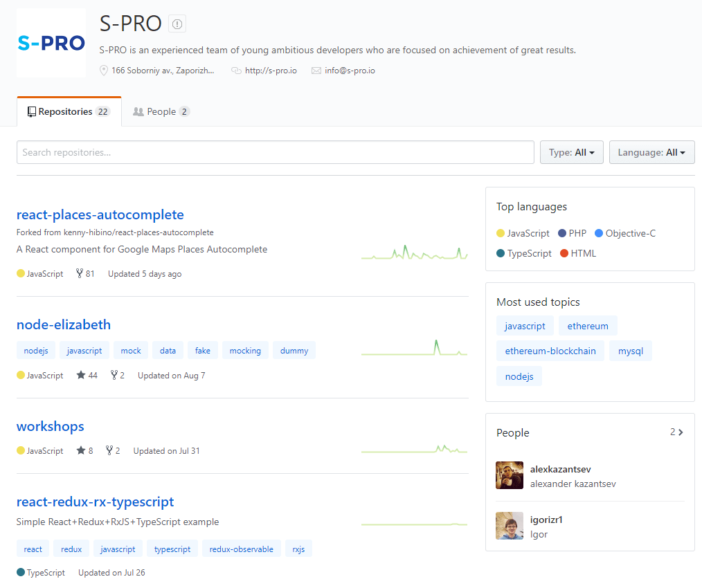Screen dimensions: 702x588
Task: Click the fork icon on react-places-autocomplete
Action: [80, 274]
